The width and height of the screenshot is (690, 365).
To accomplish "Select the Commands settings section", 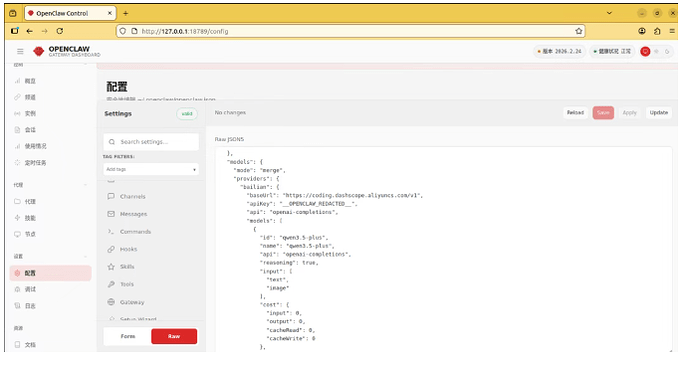I will coord(151,232).
